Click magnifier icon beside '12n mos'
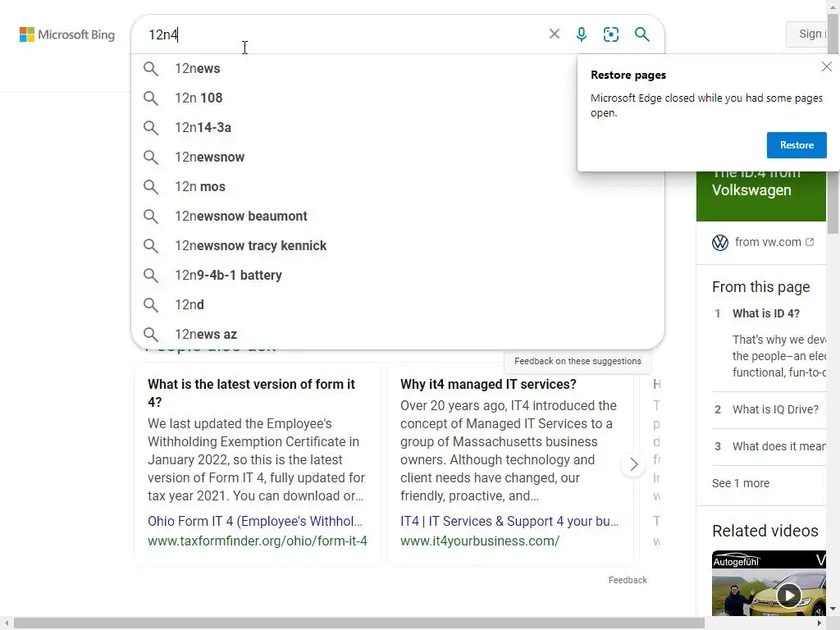840x630 pixels. tap(151, 187)
